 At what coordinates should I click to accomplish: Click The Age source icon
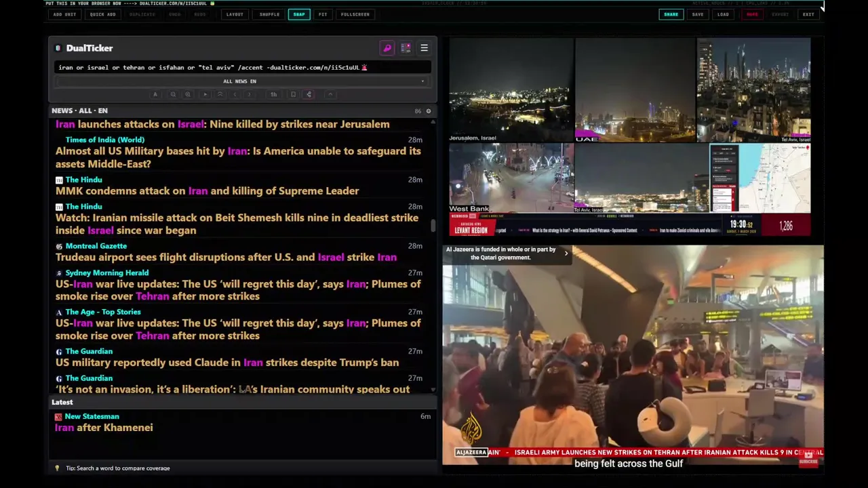click(x=59, y=312)
